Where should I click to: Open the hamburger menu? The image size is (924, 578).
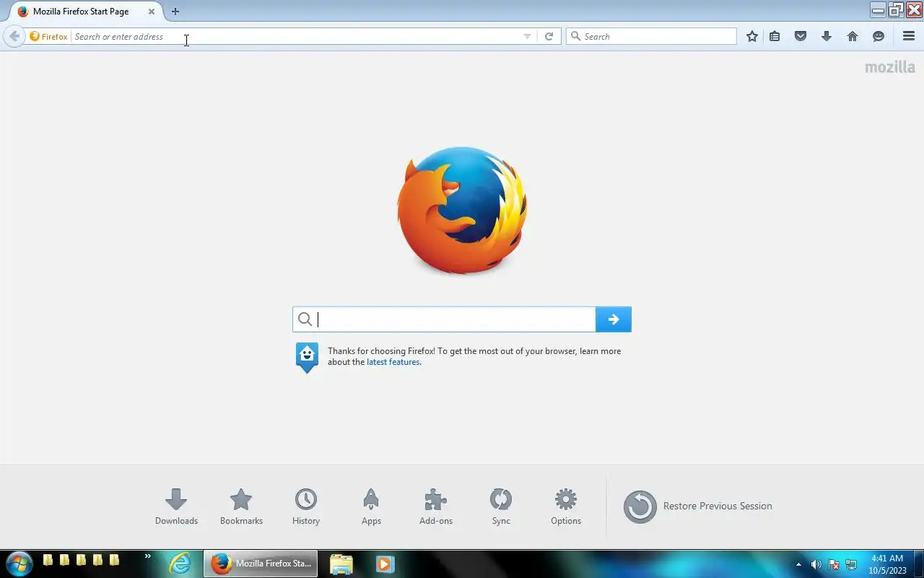click(909, 36)
